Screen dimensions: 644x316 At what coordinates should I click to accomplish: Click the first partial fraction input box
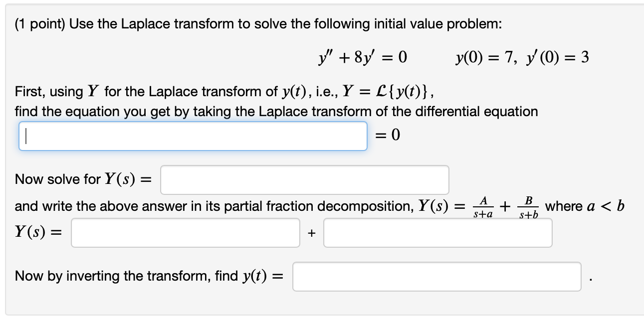(x=185, y=233)
